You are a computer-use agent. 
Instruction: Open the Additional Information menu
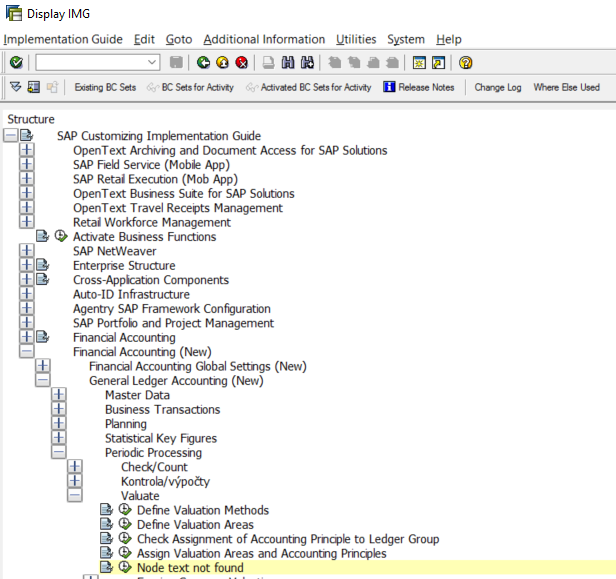[x=264, y=39]
